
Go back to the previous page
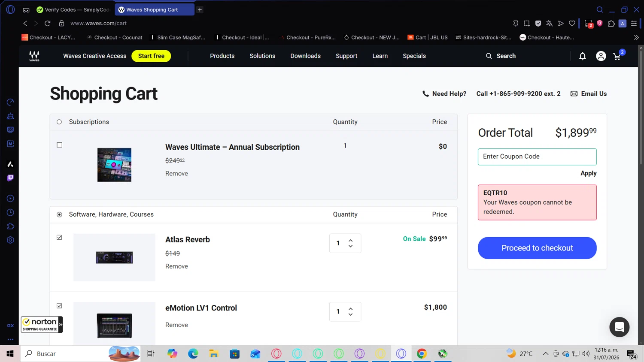coord(25,23)
